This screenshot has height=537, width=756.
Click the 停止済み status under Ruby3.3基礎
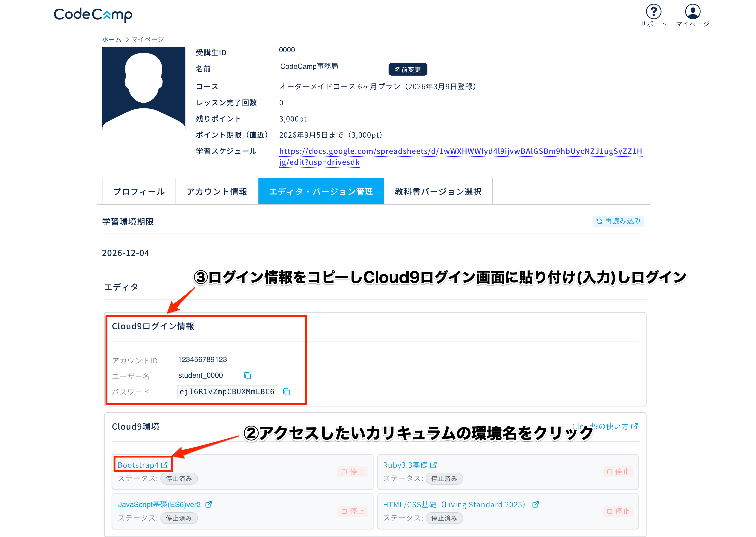click(444, 479)
